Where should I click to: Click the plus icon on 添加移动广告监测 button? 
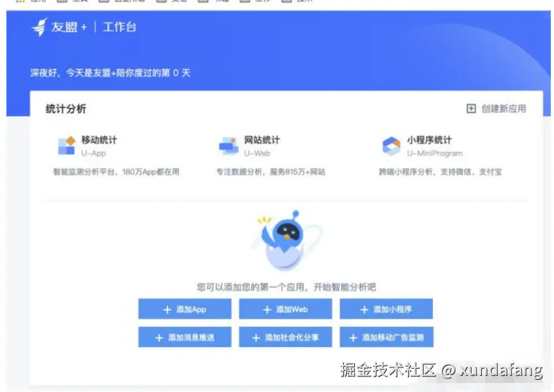click(353, 338)
